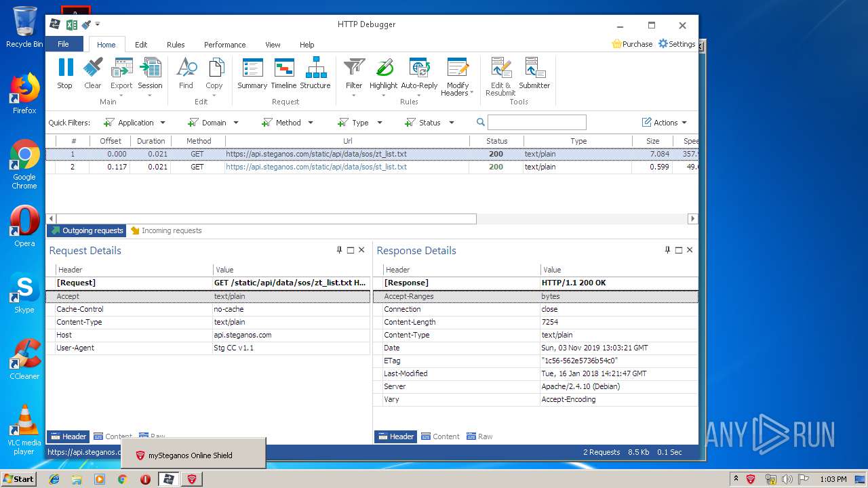Open the Application quick filter dropdown
Image resolution: width=868 pixels, height=488 pixels.
tap(134, 123)
